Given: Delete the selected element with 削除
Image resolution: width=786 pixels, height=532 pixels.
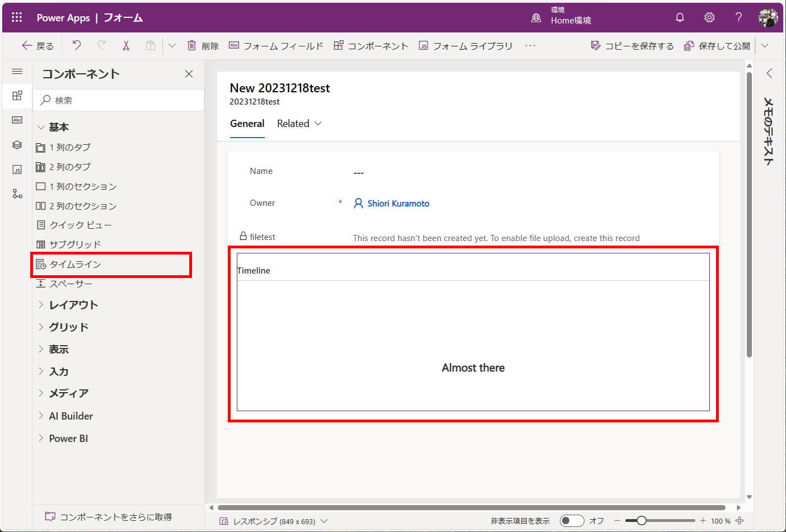Looking at the screenshot, I should [x=203, y=46].
